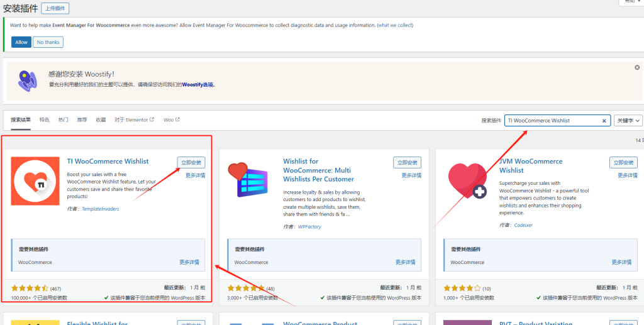Install TI WooCommerce Wishlist with 立即安装
The width and height of the screenshot is (644, 325).
(x=191, y=163)
